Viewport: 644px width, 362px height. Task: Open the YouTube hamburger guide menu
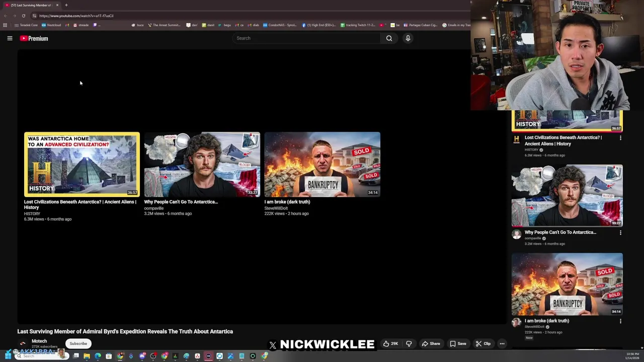10,38
